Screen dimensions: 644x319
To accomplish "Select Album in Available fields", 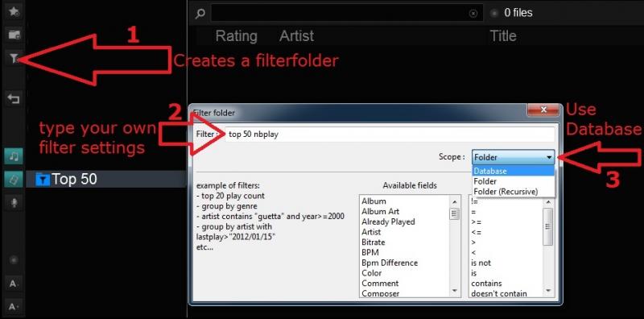I will 374,201.
